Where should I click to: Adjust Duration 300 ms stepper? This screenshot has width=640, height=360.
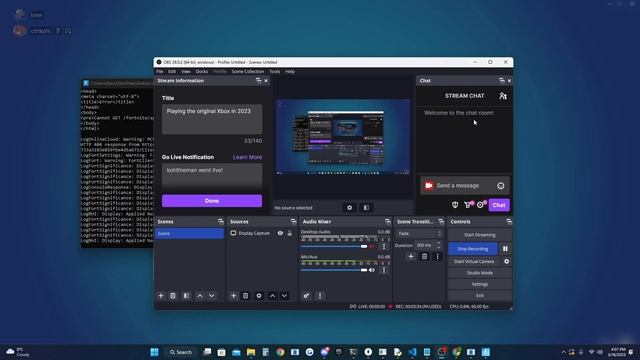439,245
